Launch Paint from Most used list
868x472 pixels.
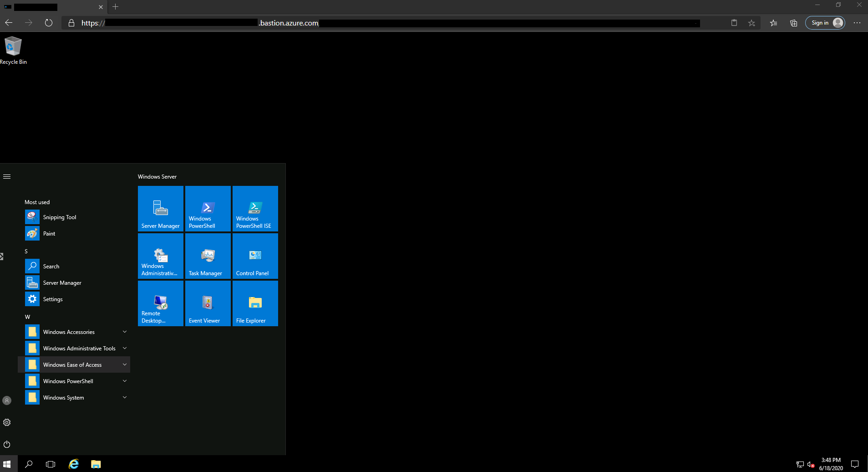point(74,233)
